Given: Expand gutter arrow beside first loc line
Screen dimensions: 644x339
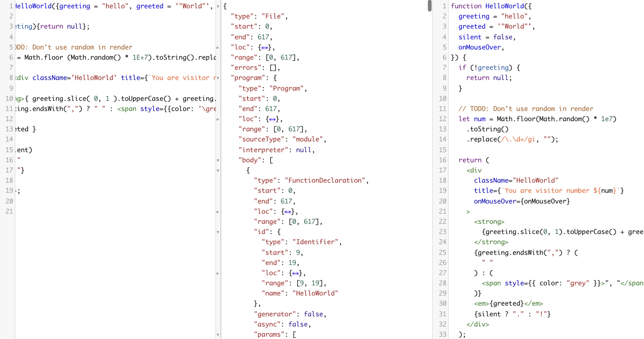Looking at the screenshot, I should (x=218, y=48).
